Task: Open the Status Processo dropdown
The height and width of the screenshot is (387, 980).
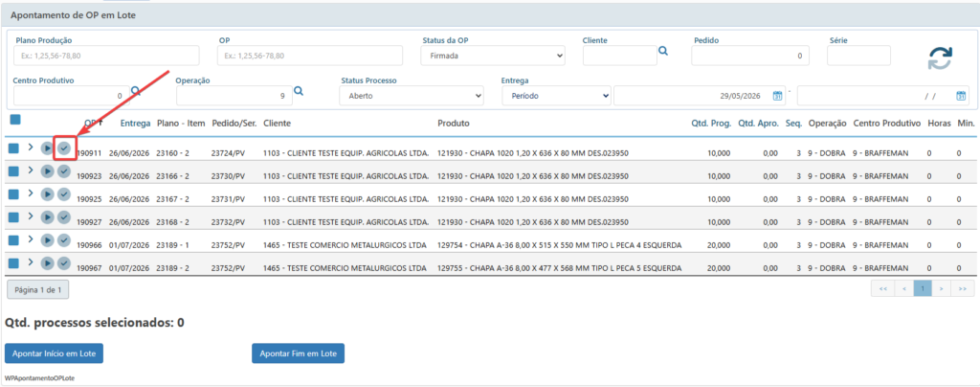Action: point(412,96)
